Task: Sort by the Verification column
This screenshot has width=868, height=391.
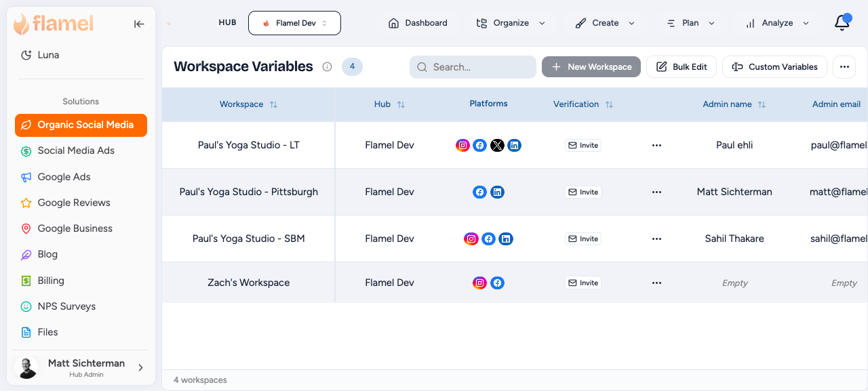Action: 609,104
